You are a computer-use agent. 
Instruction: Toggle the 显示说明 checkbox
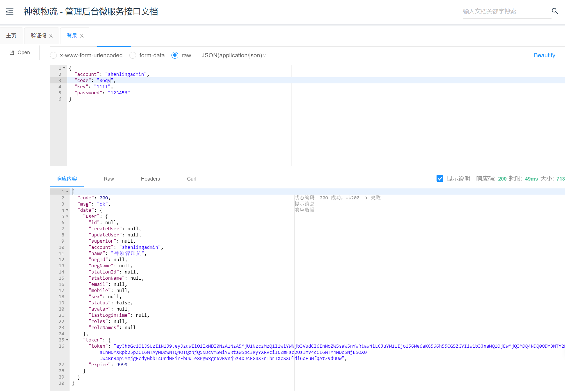(x=440, y=179)
